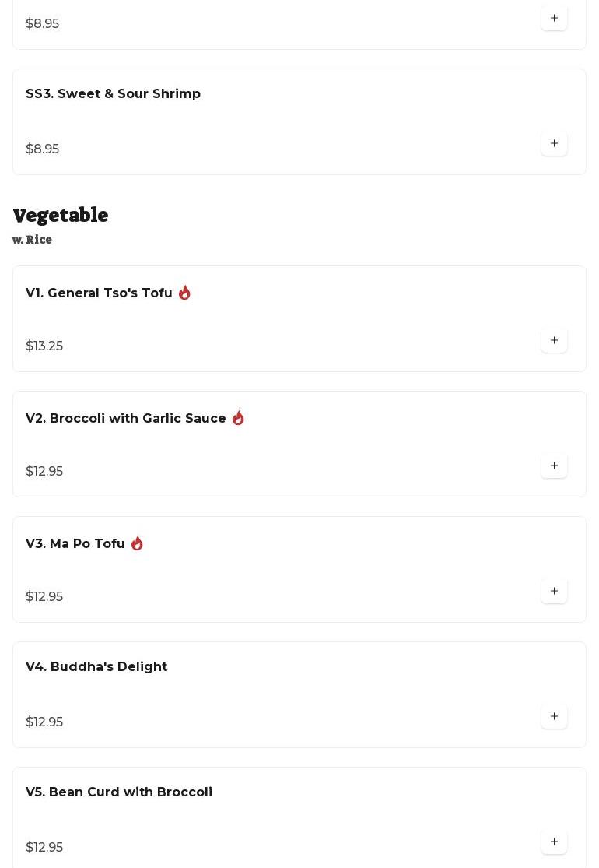Click spicy flame icon beside General Tso's Tofu
Screen dimensions: 599x868
184,293
